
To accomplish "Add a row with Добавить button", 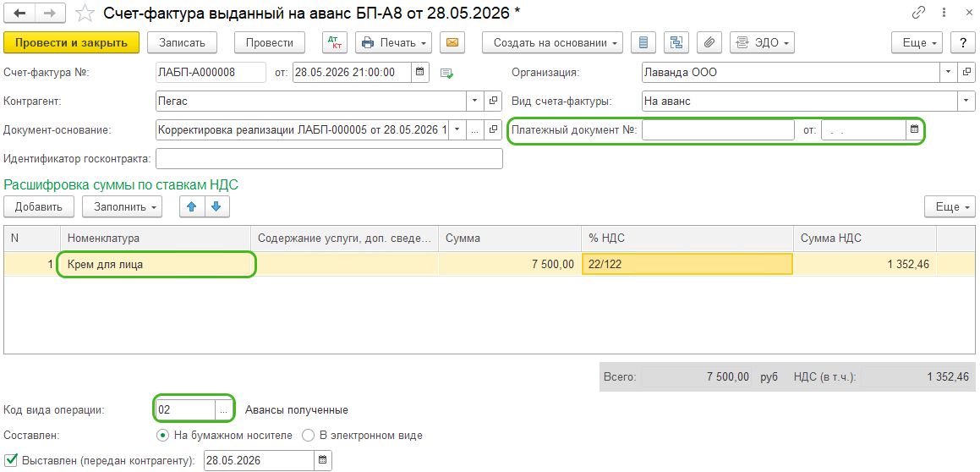I will click(39, 207).
